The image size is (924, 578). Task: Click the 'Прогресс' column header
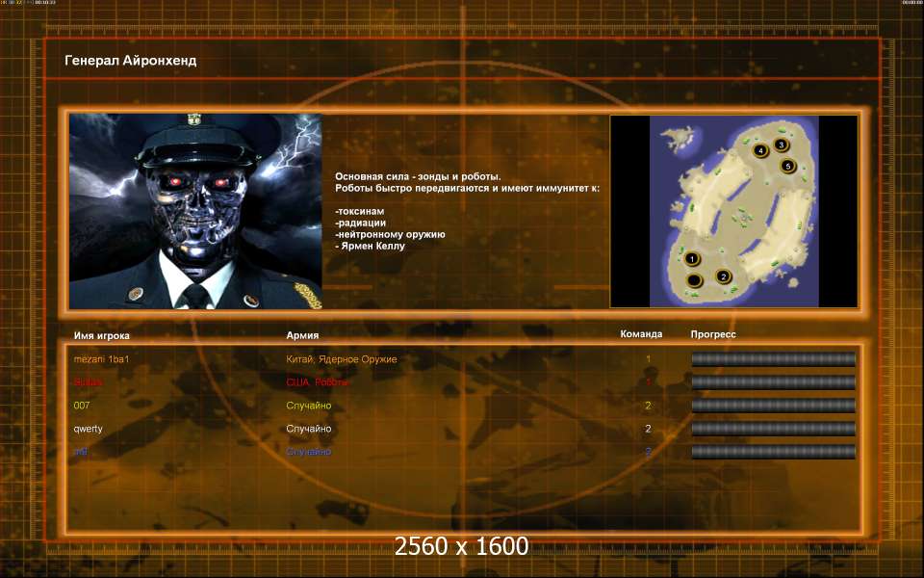click(x=713, y=334)
